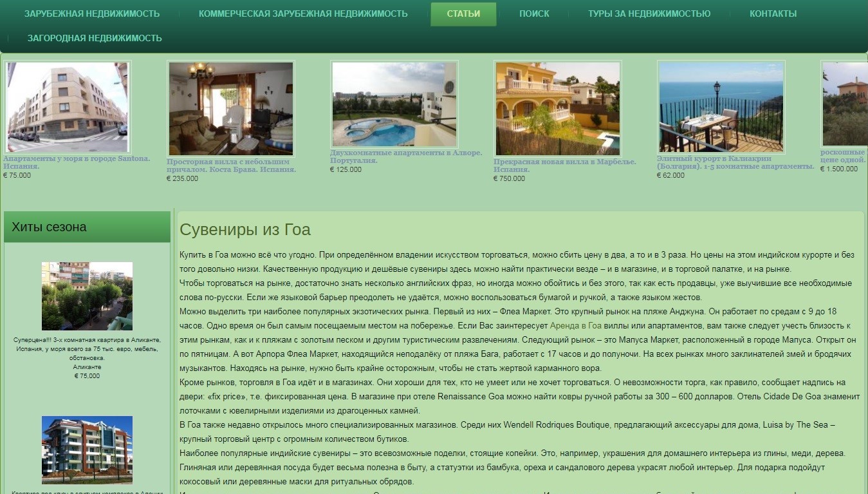Open the Зарубежная недвижимость menu item
Screen dimensions: 868x494
pos(92,14)
